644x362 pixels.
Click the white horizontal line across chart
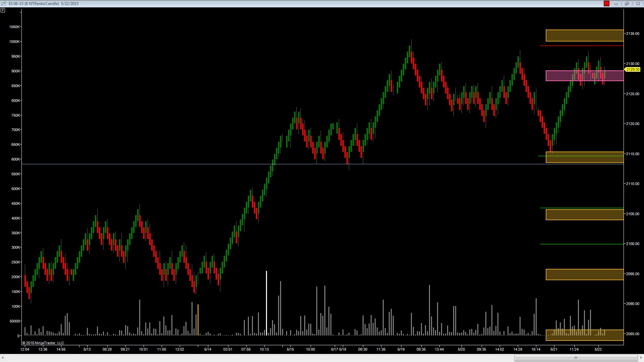point(323,164)
